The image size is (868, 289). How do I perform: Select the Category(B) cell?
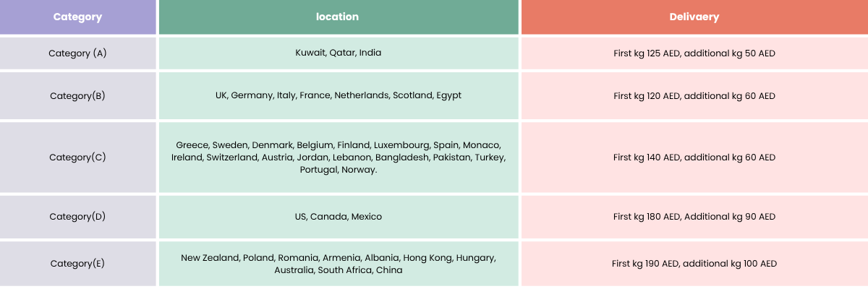(x=77, y=95)
